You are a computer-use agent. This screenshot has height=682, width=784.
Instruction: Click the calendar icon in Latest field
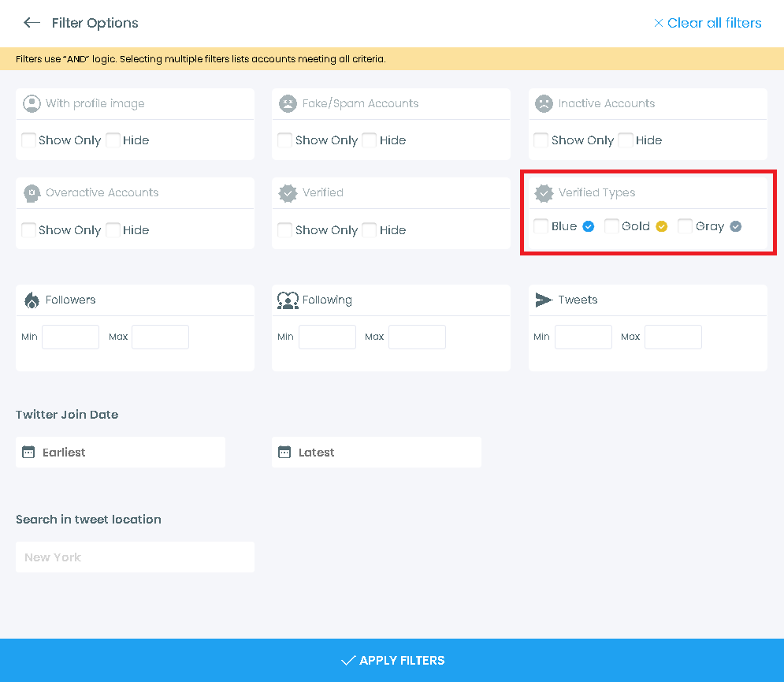[284, 453]
